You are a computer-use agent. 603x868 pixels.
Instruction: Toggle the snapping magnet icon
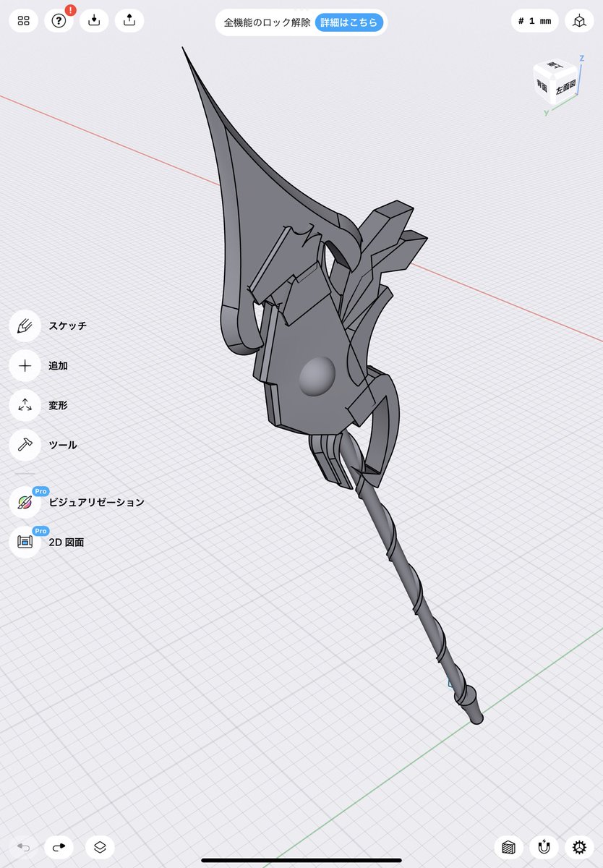click(544, 847)
